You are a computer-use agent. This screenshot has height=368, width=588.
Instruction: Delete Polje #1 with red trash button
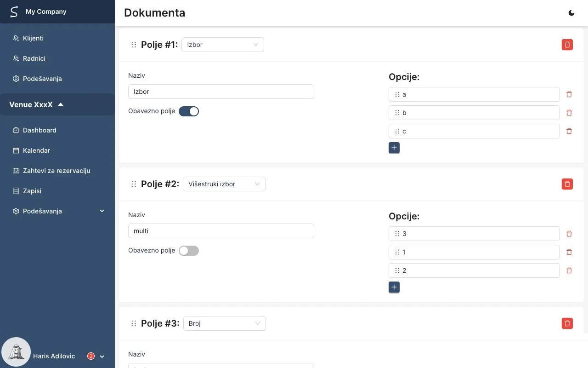pyautogui.click(x=567, y=45)
